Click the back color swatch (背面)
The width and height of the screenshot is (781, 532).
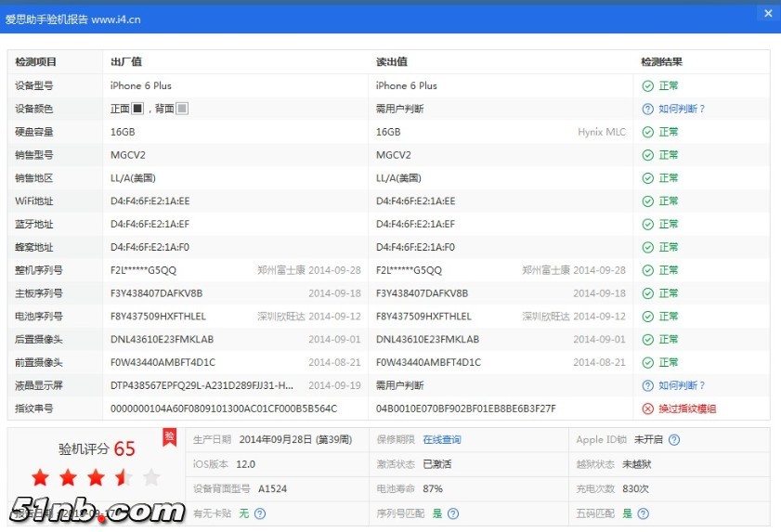[182, 109]
